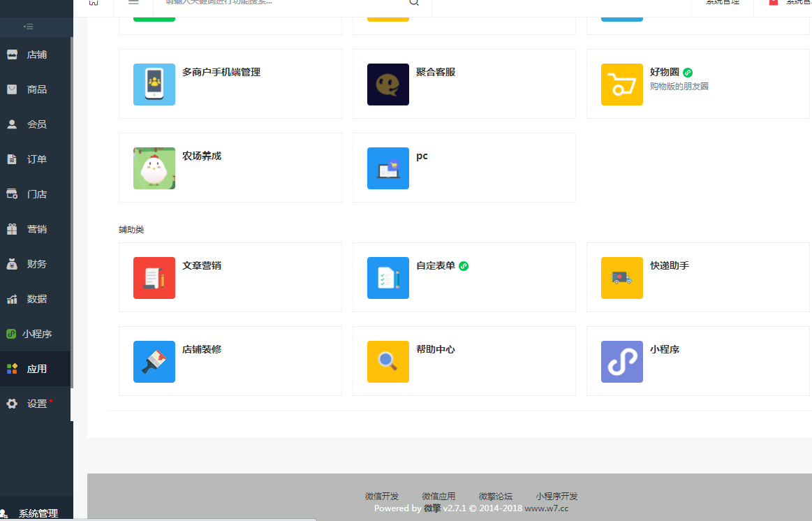Open the 微信开发 footer link
Image resolution: width=812 pixels, height=521 pixels.
coord(382,496)
